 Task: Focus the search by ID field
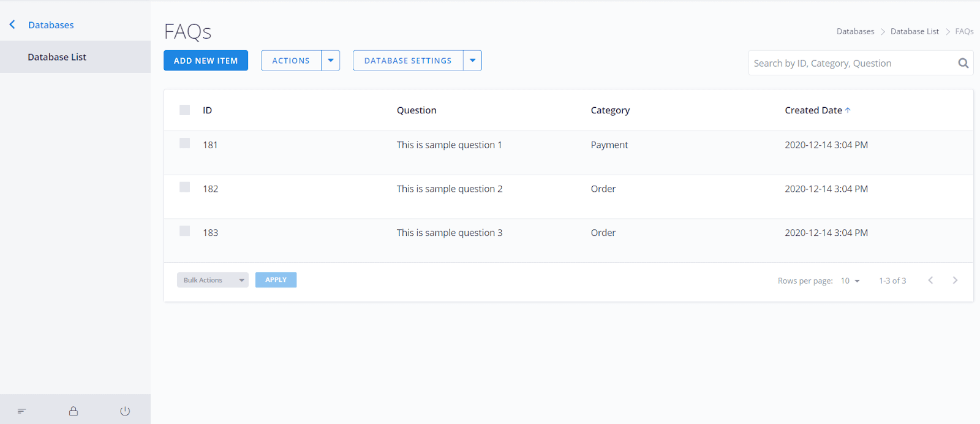coord(851,63)
